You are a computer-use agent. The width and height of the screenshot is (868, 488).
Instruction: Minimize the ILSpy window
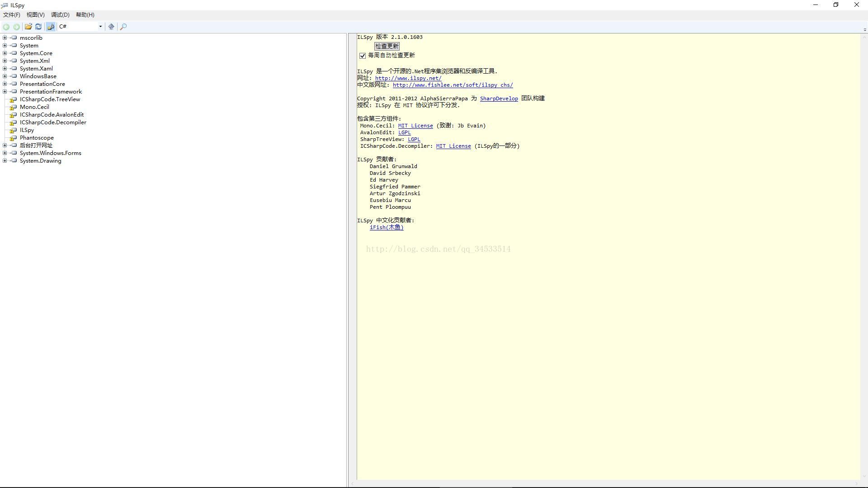tap(816, 5)
